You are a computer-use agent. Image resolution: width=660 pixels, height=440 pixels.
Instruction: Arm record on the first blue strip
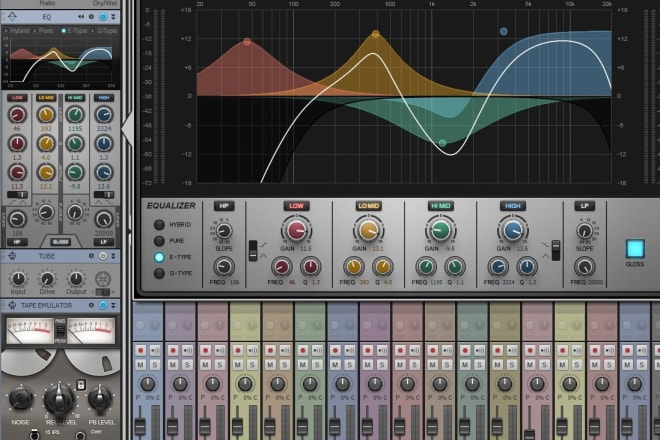[141, 350]
